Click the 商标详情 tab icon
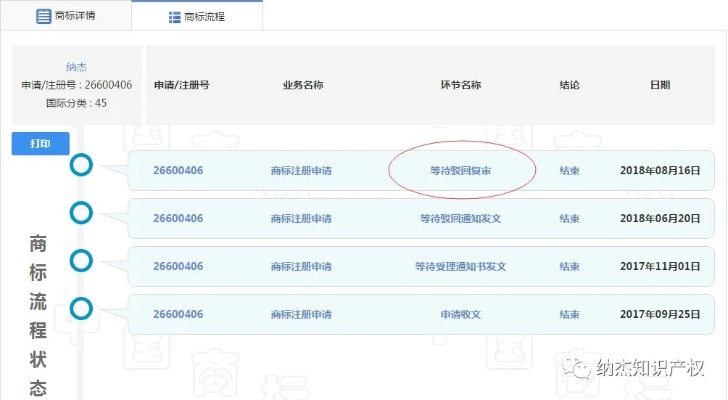The width and height of the screenshot is (728, 400). pyautogui.click(x=44, y=16)
